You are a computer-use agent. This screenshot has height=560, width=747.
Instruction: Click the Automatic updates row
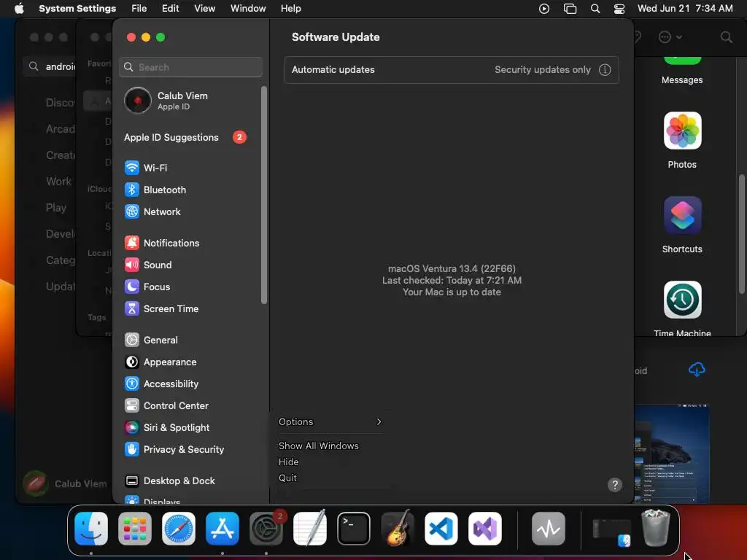(x=452, y=69)
